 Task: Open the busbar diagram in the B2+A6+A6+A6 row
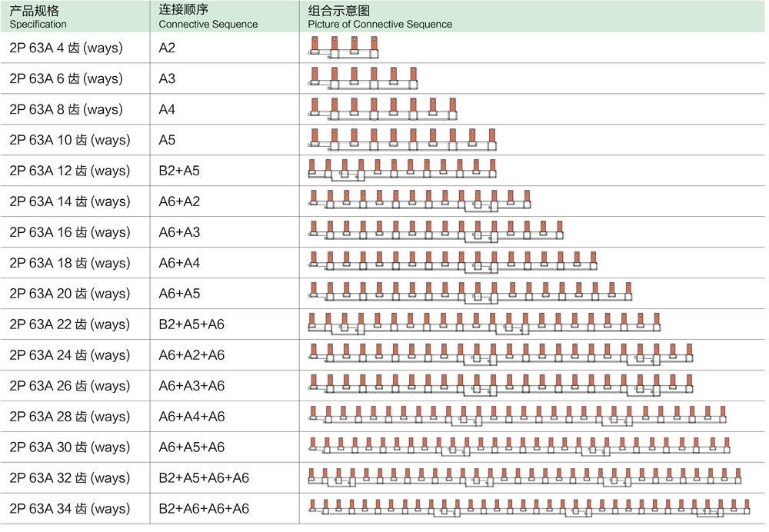click(529, 508)
